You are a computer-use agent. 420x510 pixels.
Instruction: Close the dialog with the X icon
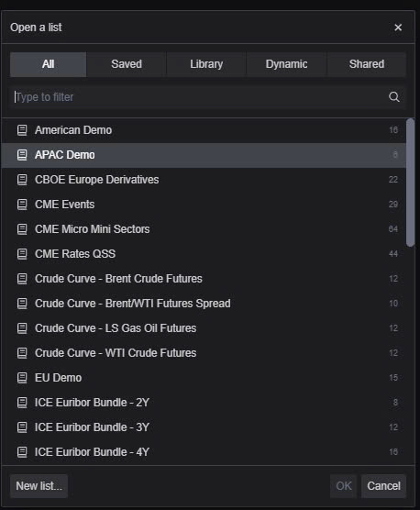point(398,28)
